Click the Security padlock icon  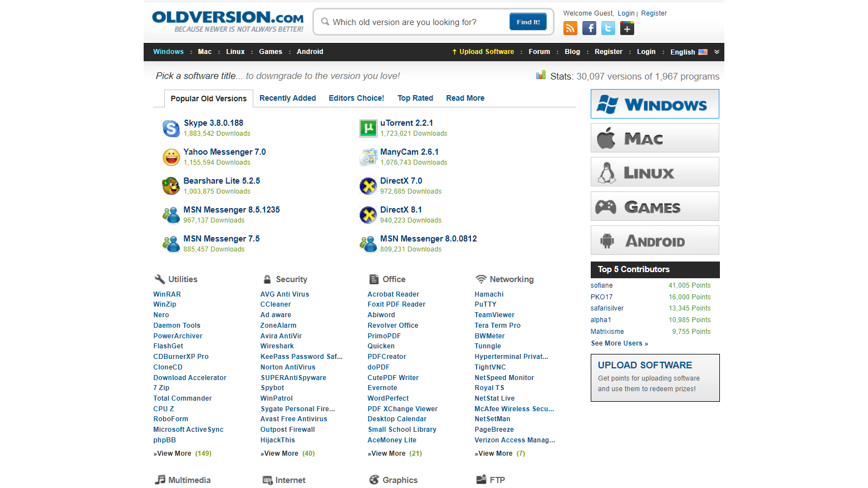click(x=267, y=279)
